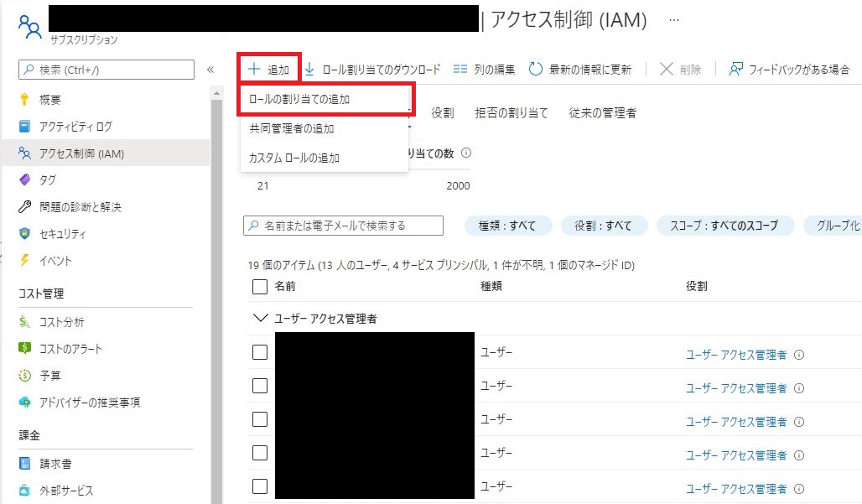This screenshot has height=504, width=862.
Task: Collapse the ユーザー アクセス管理者 group
Action: click(259, 318)
